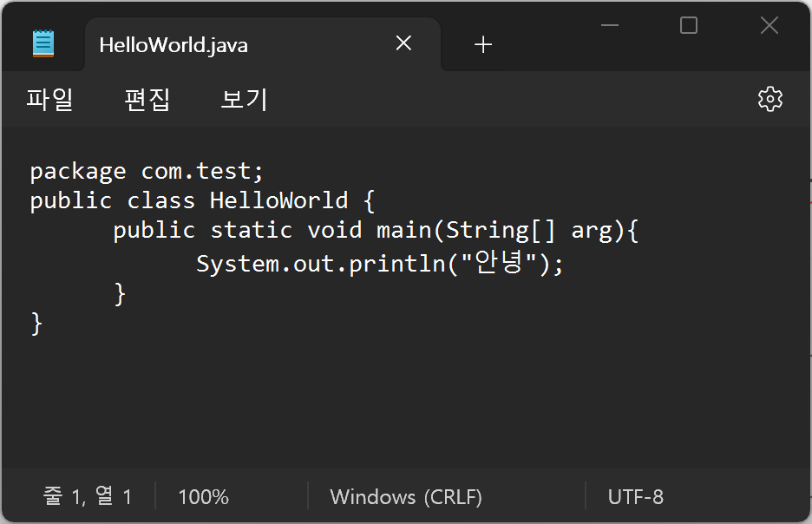Image resolution: width=812 pixels, height=524 pixels.
Task: Click the final closing brace line
Action: click(36, 324)
